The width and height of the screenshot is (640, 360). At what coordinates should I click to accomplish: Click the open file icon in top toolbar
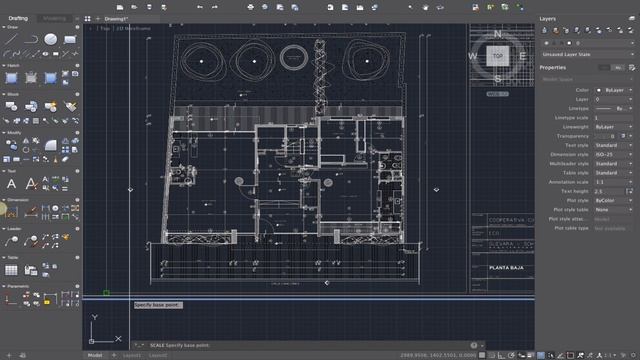tap(134, 7)
